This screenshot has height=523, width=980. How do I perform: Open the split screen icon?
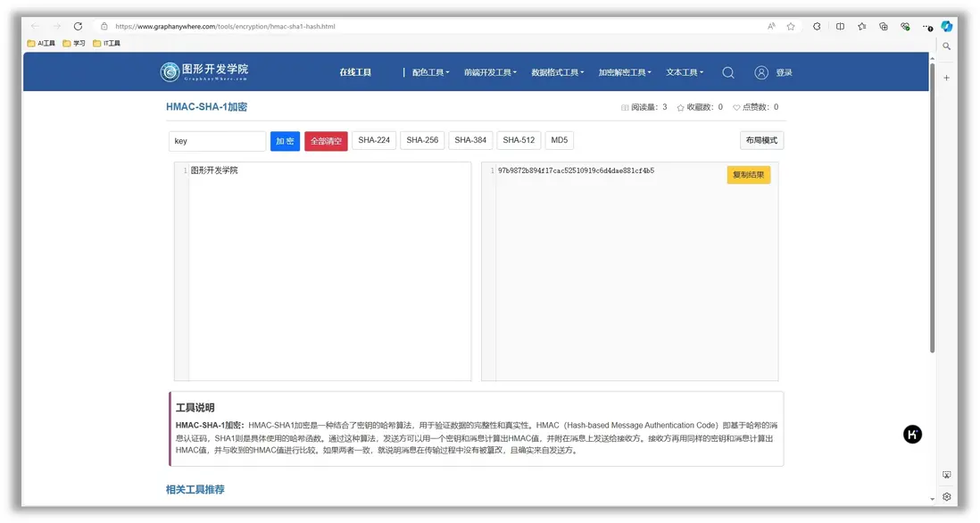click(840, 26)
